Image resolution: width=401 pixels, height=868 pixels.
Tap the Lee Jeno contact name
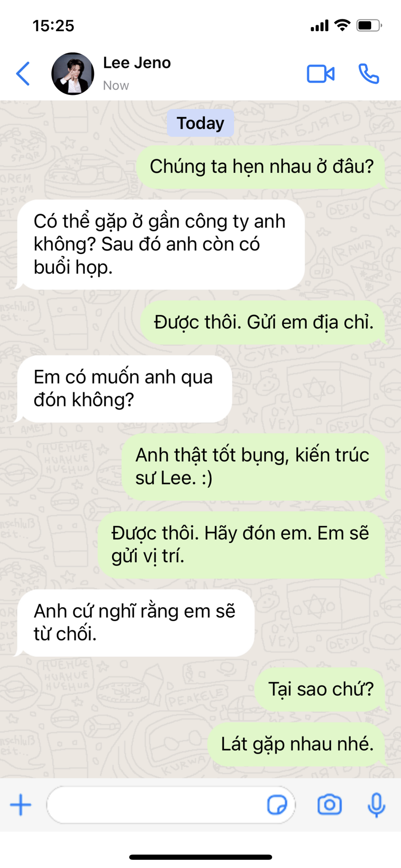tap(137, 63)
